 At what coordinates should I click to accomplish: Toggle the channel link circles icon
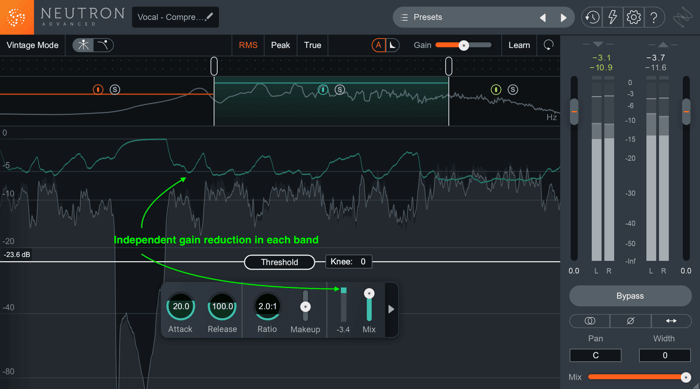[x=589, y=321]
